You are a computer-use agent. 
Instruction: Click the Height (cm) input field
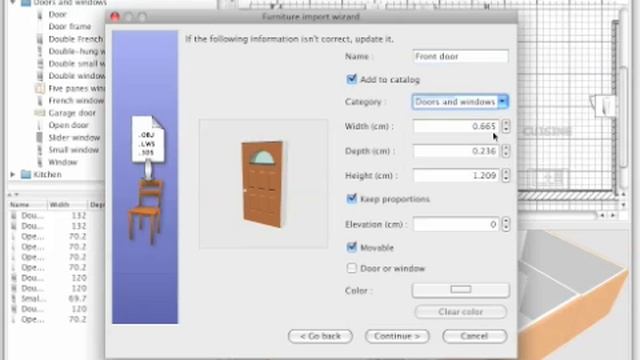(x=456, y=176)
